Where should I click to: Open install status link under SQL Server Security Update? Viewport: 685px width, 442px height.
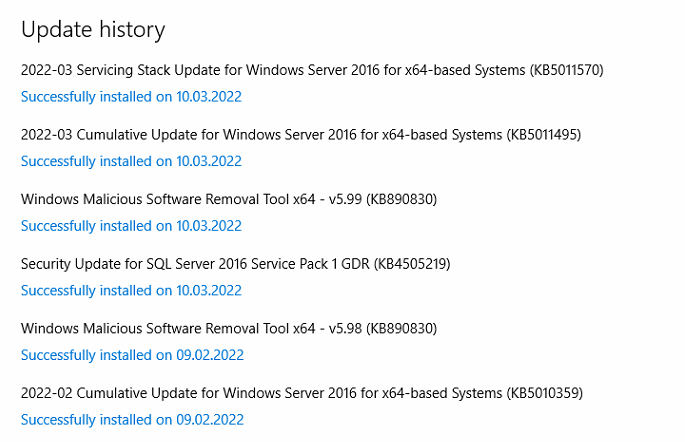pyautogui.click(x=131, y=290)
